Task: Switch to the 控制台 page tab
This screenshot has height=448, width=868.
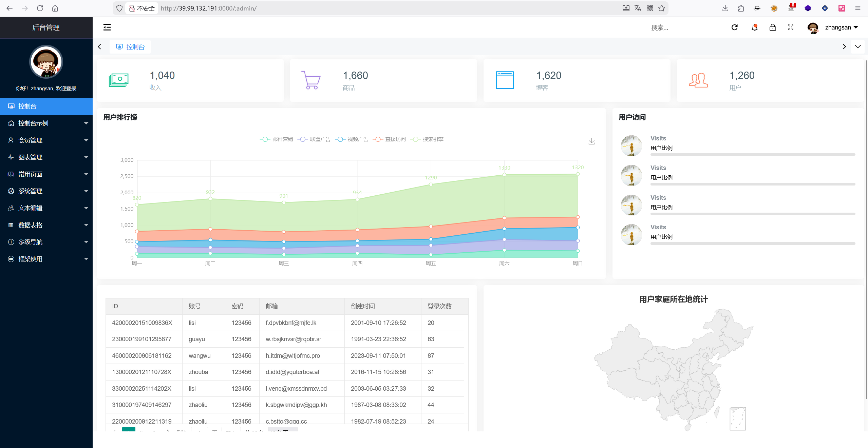Action: point(130,47)
